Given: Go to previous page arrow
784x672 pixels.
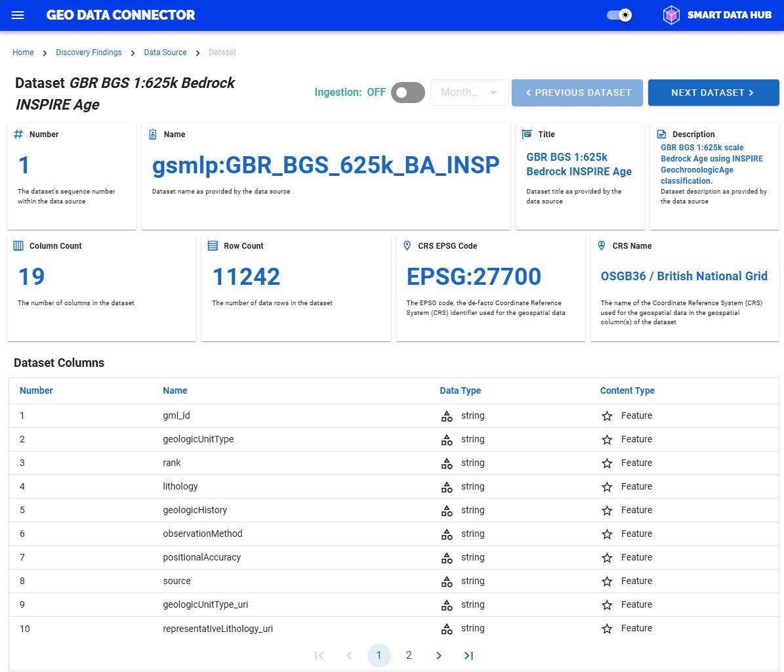Looking at the screenshot, I should [349, 655].
